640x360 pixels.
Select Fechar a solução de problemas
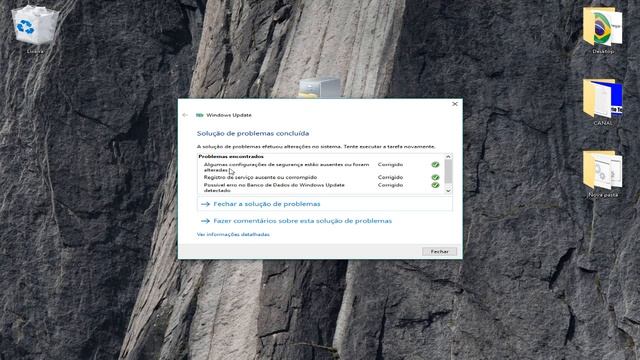324,204
